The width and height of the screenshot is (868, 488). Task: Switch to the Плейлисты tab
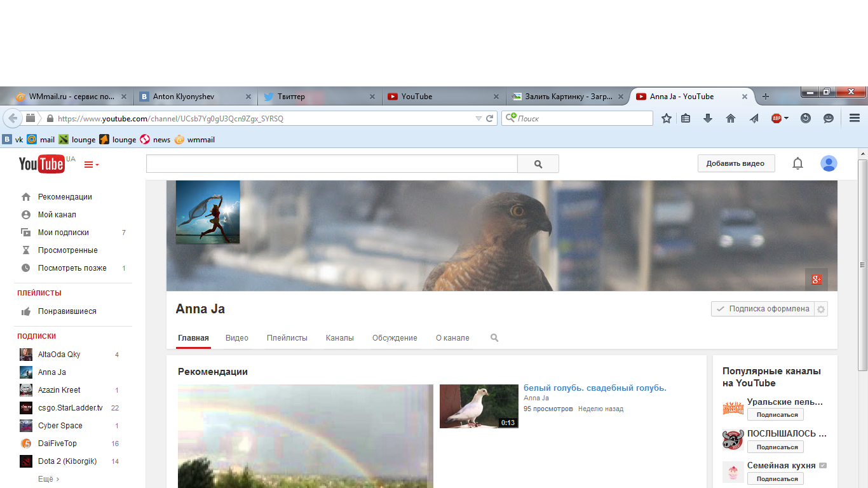(x=287, y=338)
